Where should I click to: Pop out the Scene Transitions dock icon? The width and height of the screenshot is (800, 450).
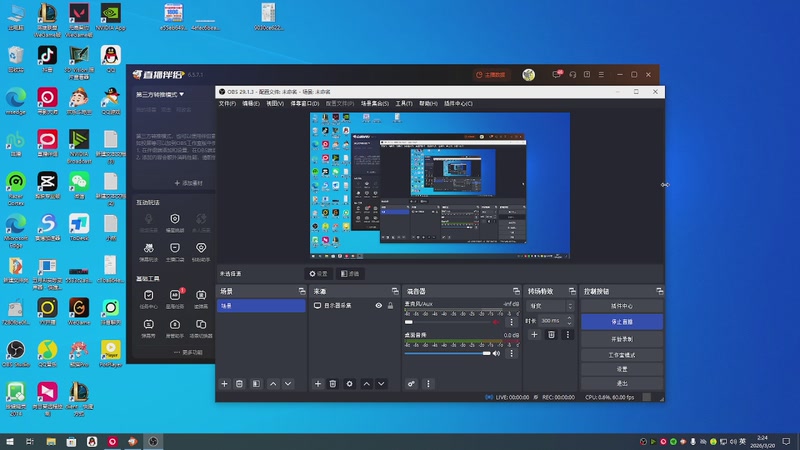572,291
